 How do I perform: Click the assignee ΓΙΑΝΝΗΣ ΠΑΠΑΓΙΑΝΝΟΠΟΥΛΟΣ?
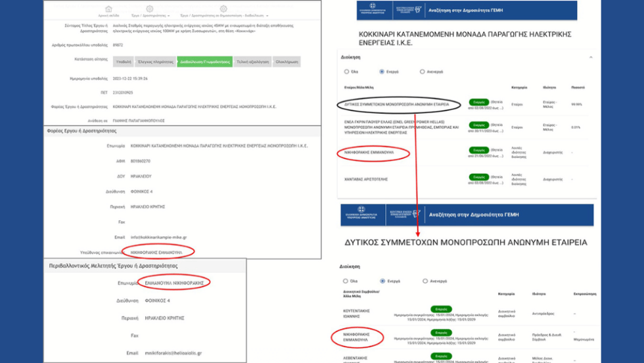click(x=139, y=121)
